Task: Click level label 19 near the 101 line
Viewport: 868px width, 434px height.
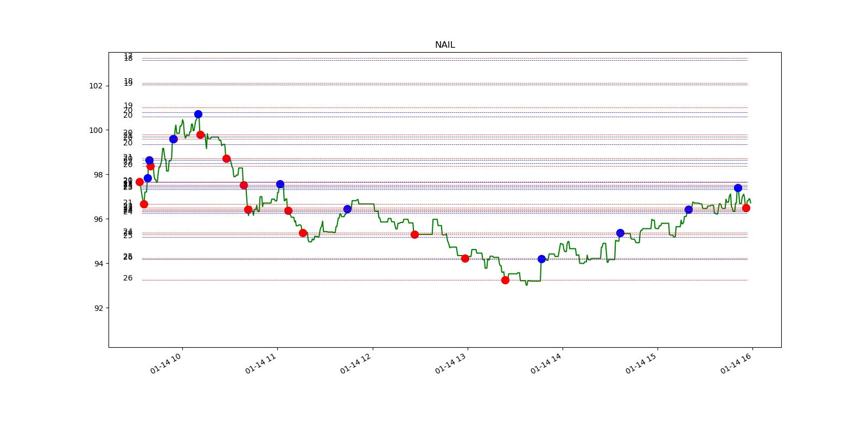Action: tap(127, 106)
